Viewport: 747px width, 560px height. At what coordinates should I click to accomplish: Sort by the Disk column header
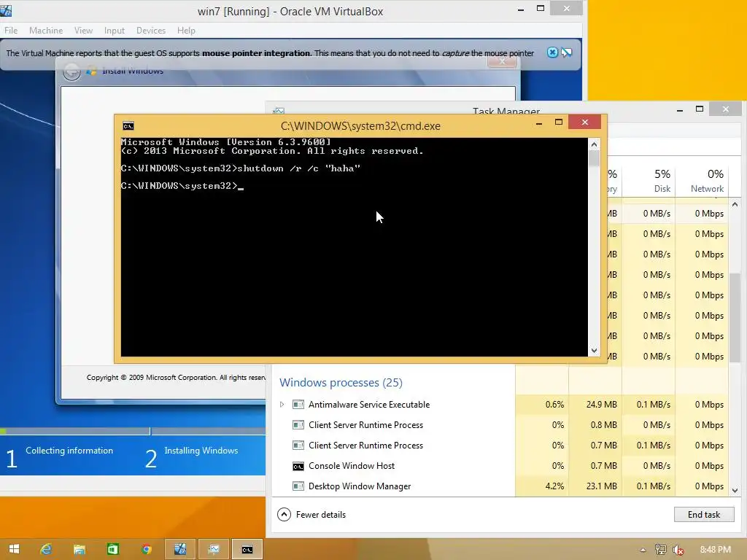click(649, 181)
